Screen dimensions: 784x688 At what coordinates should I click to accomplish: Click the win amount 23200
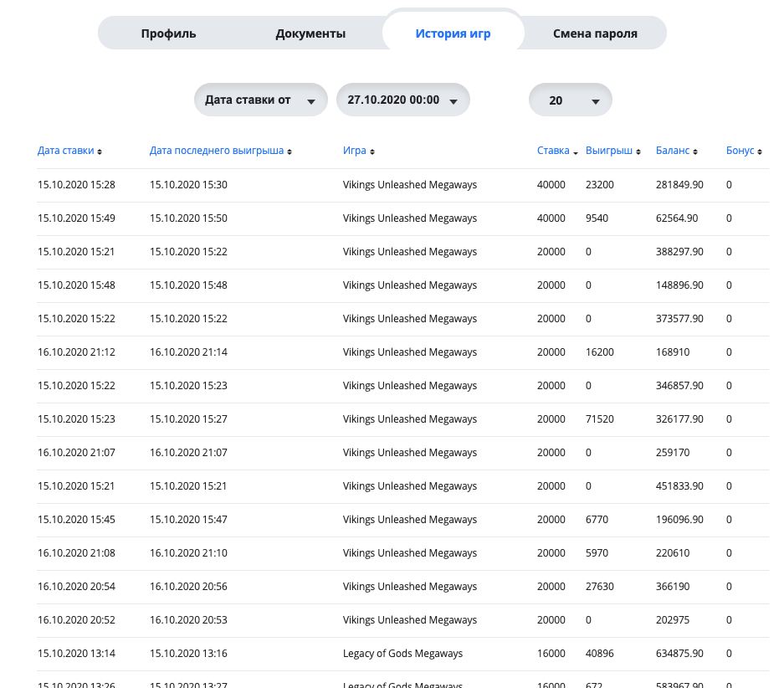point(599,184)
